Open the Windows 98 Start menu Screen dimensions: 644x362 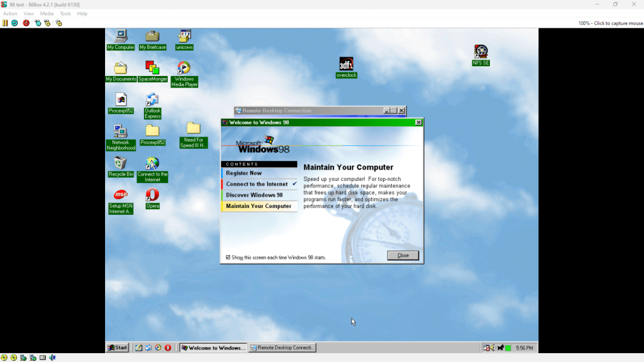coord(118,348)
